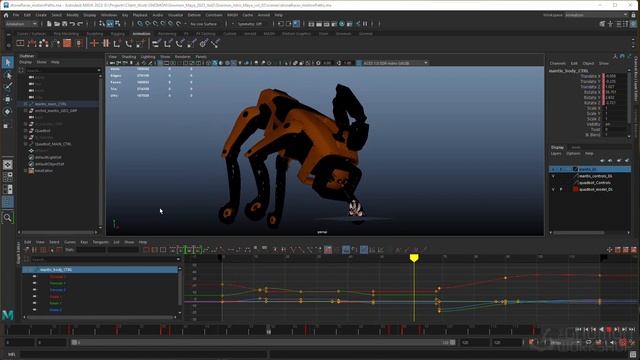Click the Undo arrow icon
The height and width of the screenshot is (360, 640).
(72, 24)
